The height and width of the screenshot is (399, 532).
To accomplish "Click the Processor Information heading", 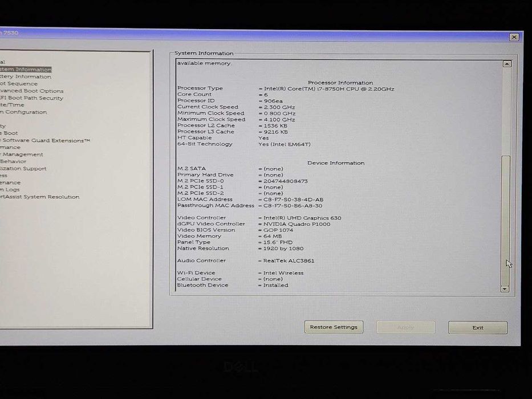I will [340, 83].
